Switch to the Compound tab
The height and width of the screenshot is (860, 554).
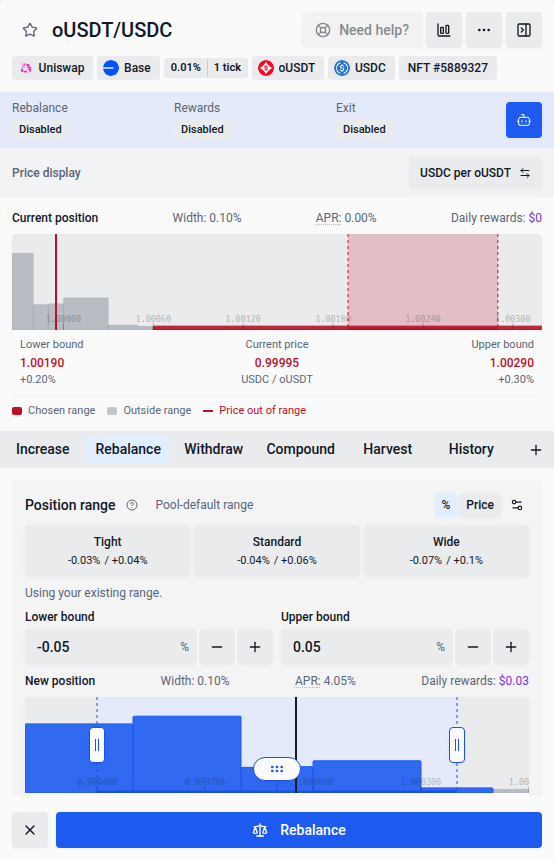(301, 449)
